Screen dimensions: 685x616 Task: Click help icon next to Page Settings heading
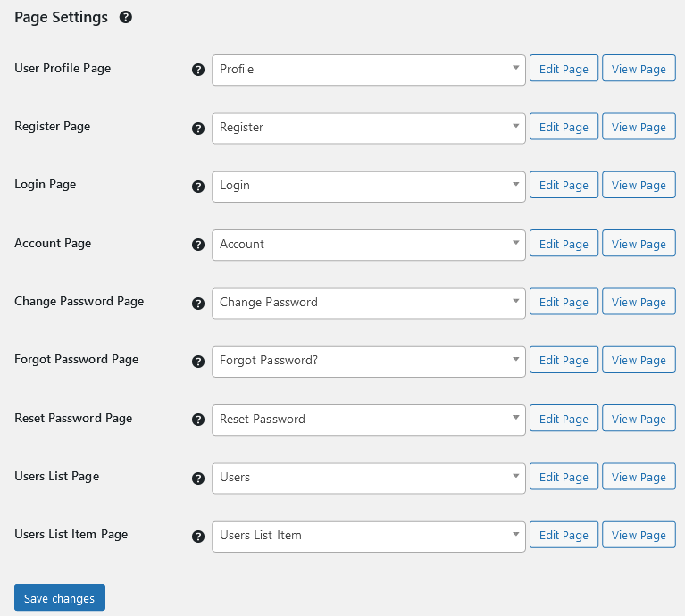(x=126, y=18)
